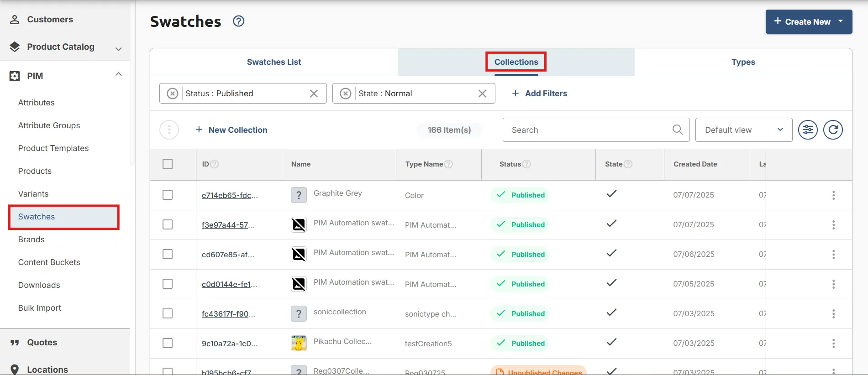The width and height of the screenshot is (868, 375).
Task: Click the New Collection button
Action: (x=231, y=130)
